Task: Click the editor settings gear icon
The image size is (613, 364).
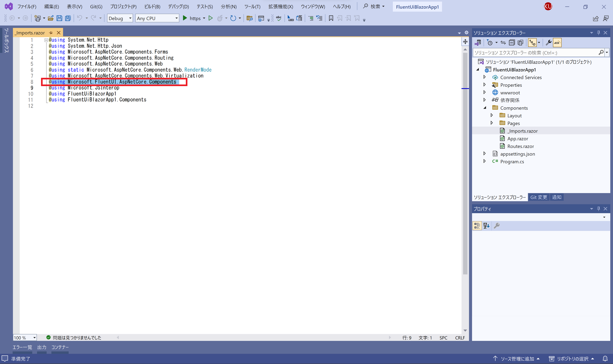Action: 466,33
